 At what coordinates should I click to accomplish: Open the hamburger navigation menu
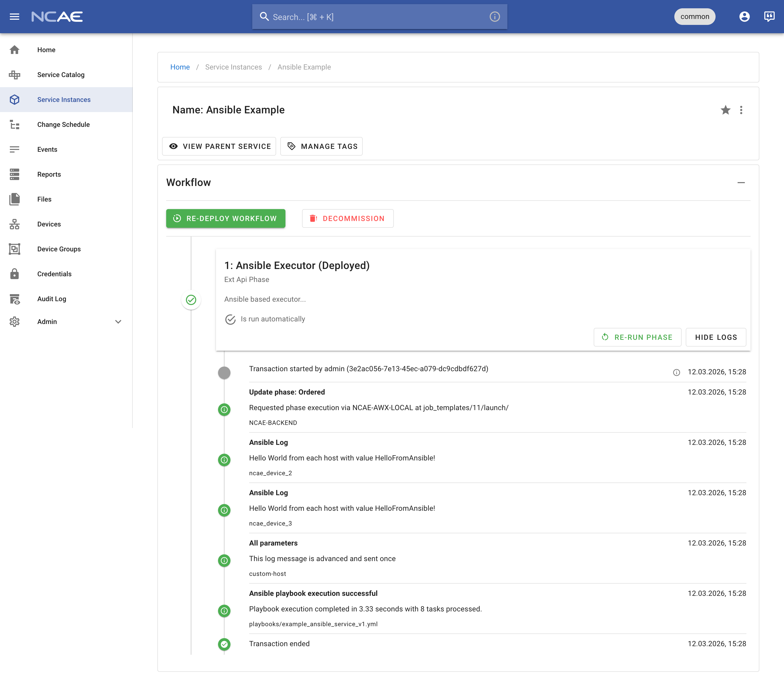[x=14, y=17]
